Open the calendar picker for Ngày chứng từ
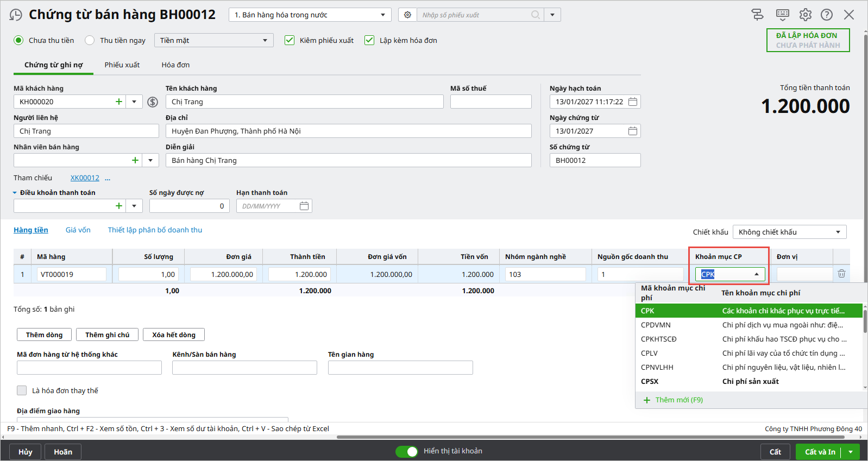The image size is (868, 461). [x=632, y=131]
